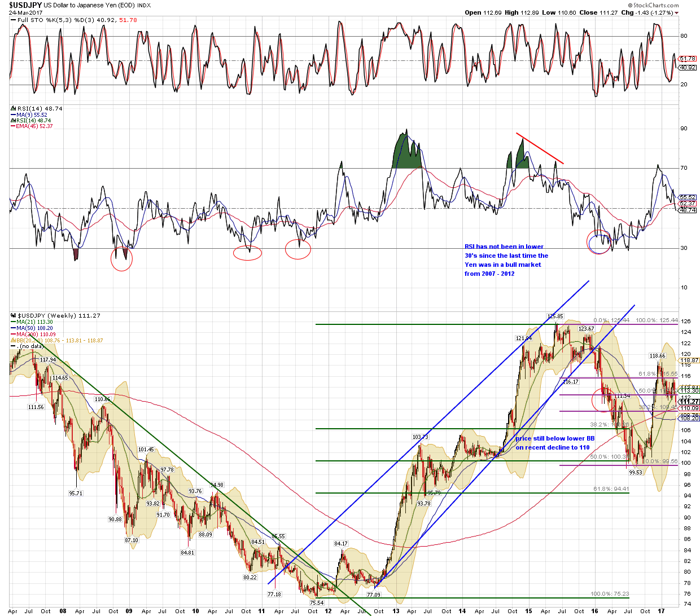Click the dark green overbought RSI shaded peak
This screenshot has height=616, width=700.
pyautogui.click(x=406, y=154)
